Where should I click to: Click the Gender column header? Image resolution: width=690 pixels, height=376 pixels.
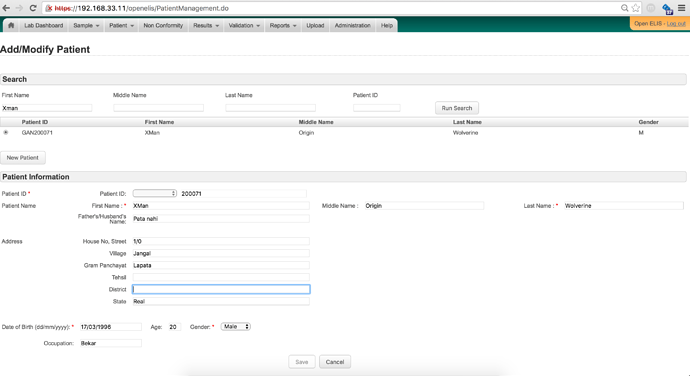(x=648, y=122)
